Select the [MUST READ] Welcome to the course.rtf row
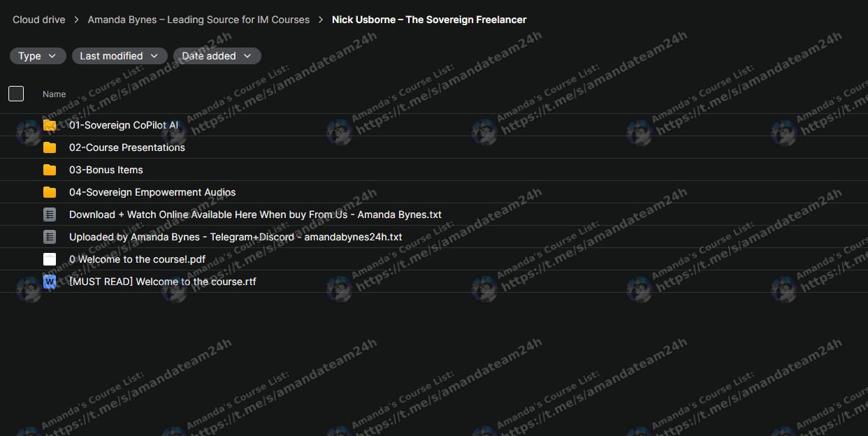 [434, 282]
